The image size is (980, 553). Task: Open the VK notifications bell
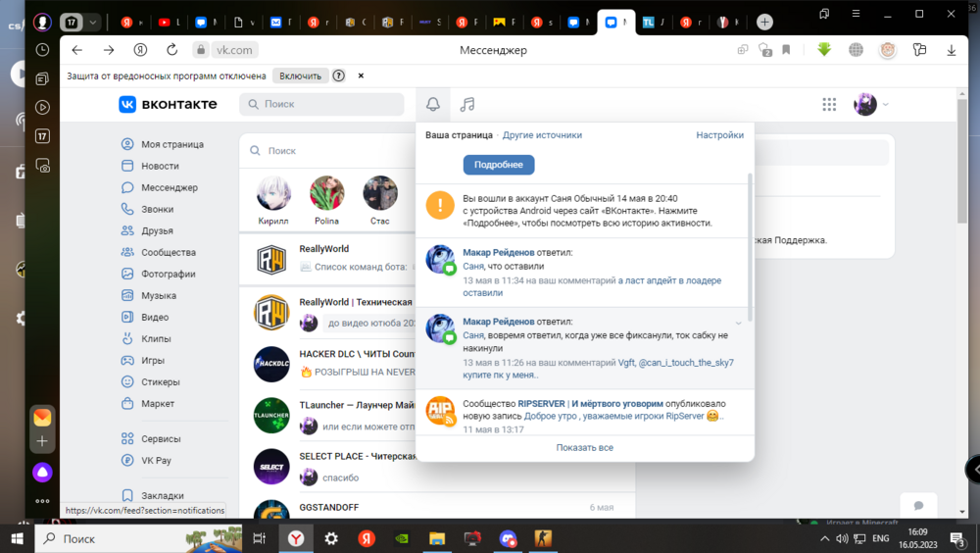(432, 105)
